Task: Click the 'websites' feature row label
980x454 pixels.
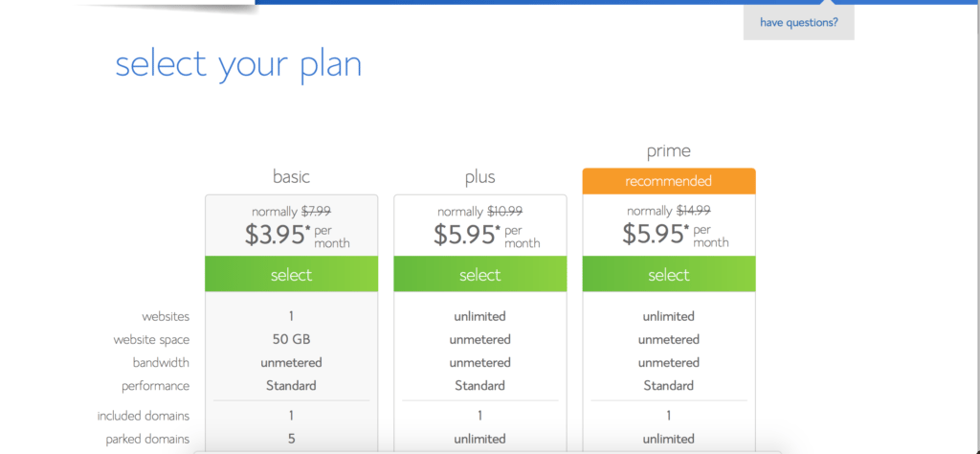Action: tap(166, 316)
